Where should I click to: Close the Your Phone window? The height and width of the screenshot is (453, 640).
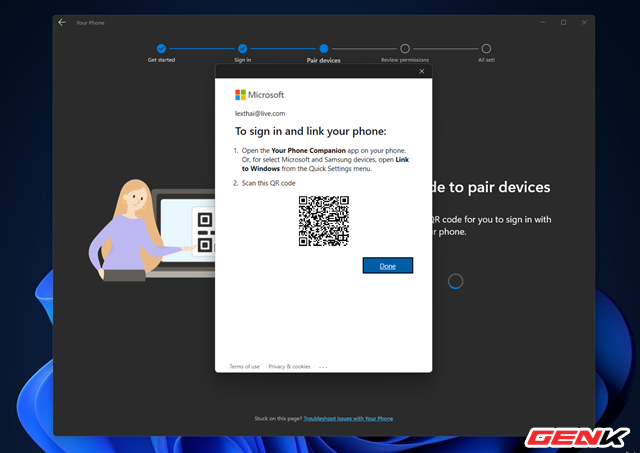pos(584,22)
